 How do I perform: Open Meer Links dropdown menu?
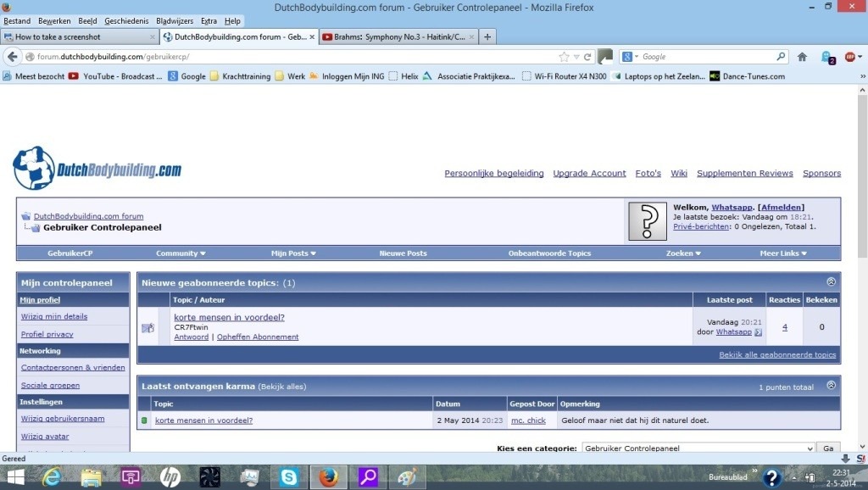(x=782, y=253)
